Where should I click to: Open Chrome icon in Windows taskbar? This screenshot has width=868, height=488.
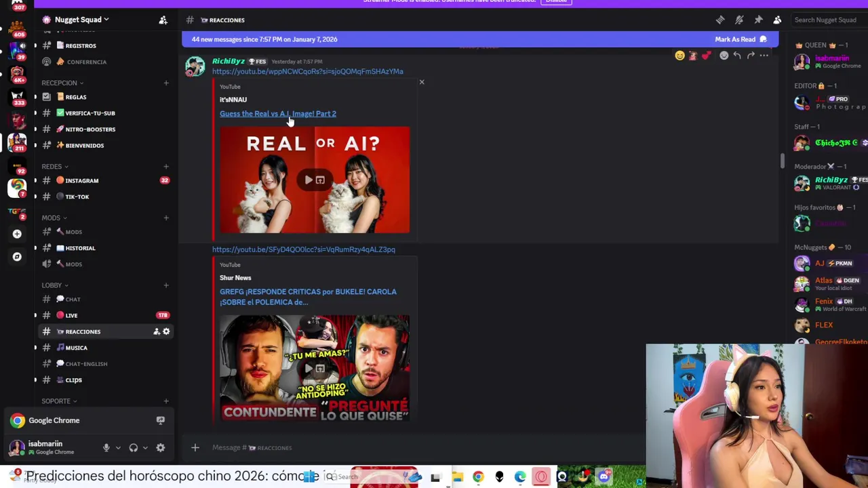478,477
